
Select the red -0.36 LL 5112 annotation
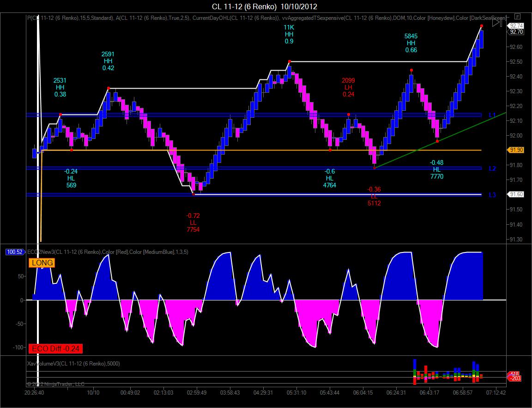(374, 196)
